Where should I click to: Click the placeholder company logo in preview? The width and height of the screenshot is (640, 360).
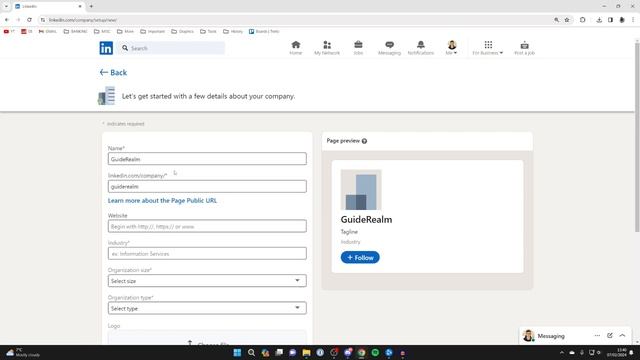pyautogui.click(x=361, y=190)
